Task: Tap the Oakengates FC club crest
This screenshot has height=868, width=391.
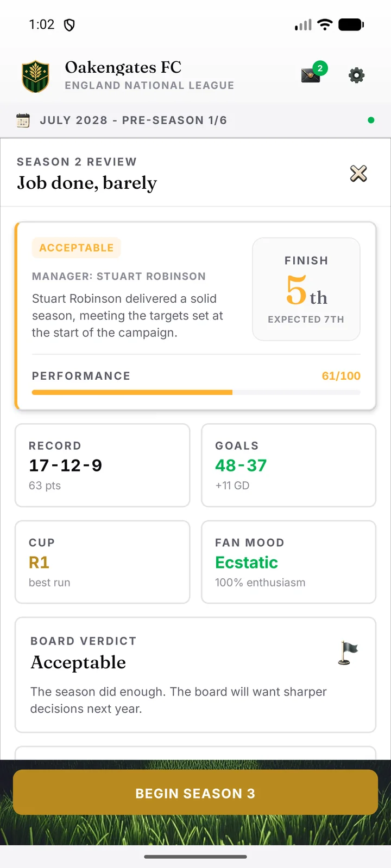Action: pos(35,76)
